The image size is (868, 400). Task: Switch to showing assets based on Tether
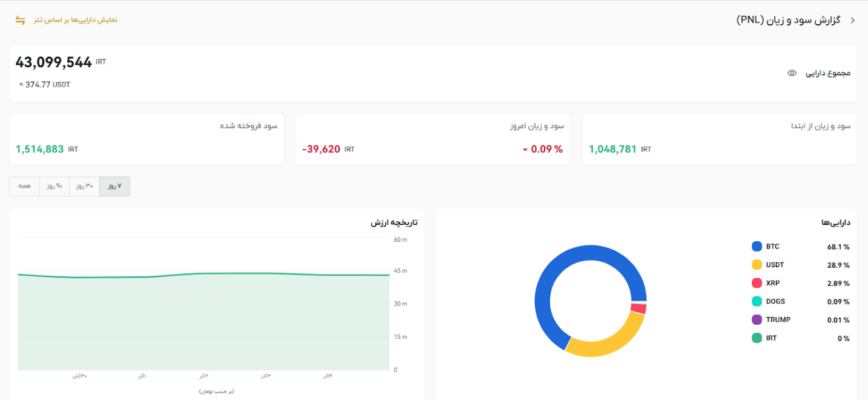click(75, 20)
